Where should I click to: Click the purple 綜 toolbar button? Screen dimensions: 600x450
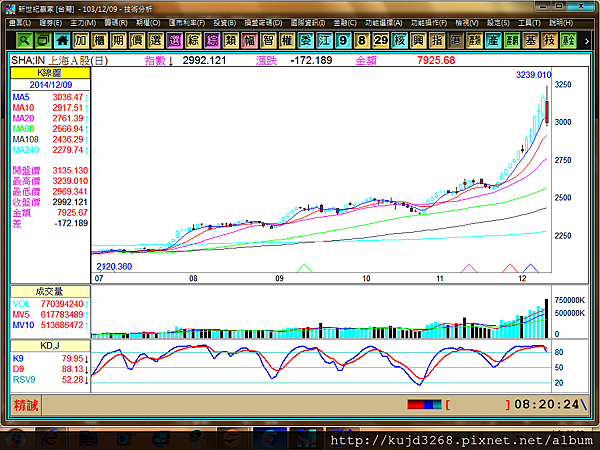212,40
